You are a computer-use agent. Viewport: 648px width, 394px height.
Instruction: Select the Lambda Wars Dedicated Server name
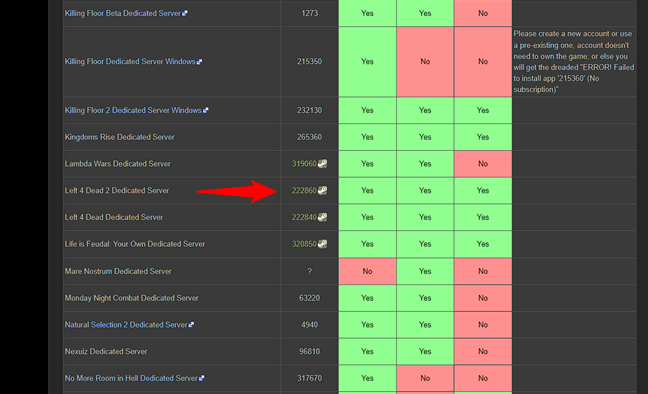click(118, 164)
